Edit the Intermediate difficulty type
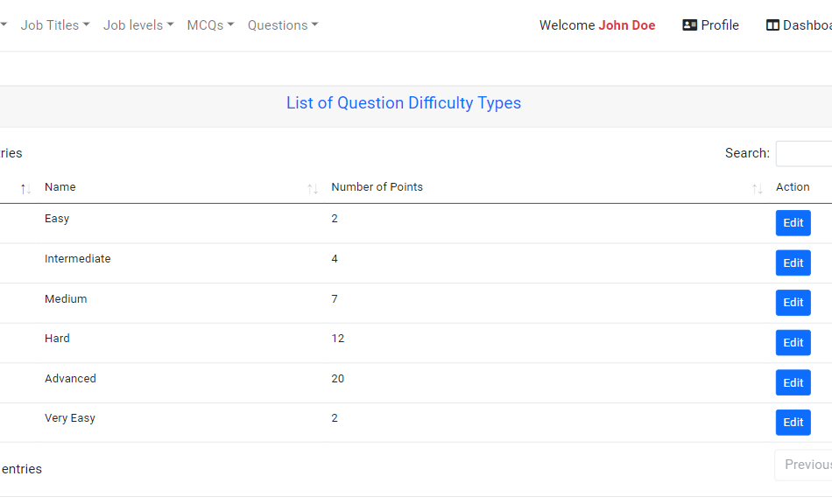Screen dimensions: 832x504 793,262
